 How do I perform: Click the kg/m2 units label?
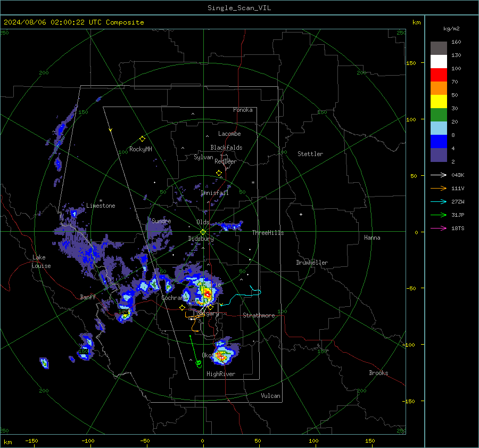(451, 29)
